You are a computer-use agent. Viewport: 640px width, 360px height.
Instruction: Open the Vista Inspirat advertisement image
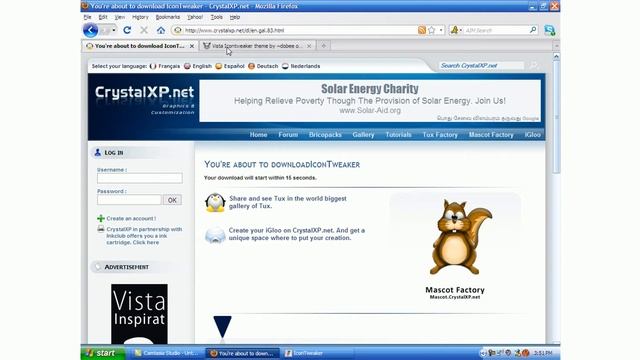pyautogui.click(x=139, y=314)
